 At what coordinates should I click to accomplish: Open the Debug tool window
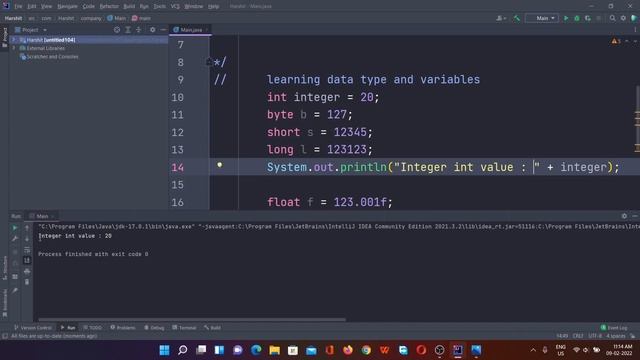point(154,328)
